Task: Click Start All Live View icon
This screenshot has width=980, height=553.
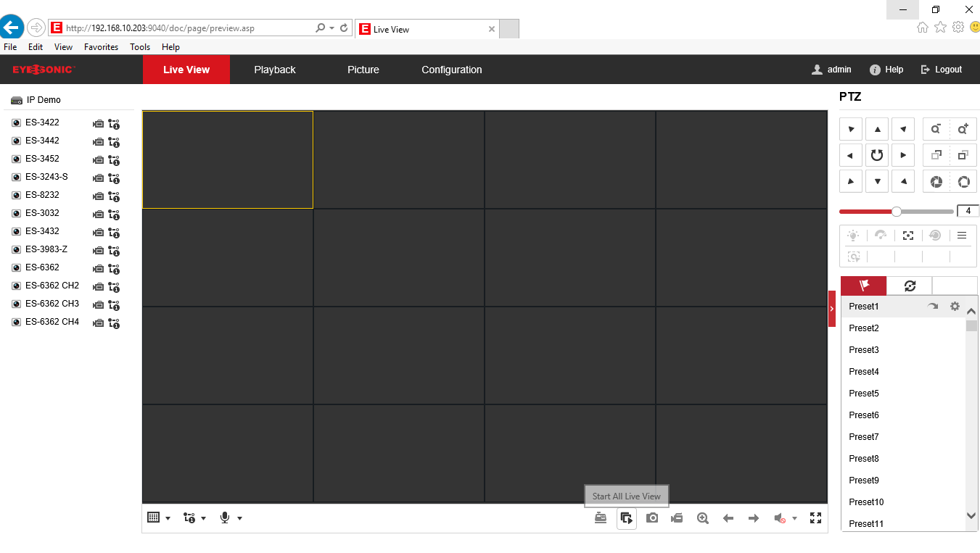Action: pos(627,518)
